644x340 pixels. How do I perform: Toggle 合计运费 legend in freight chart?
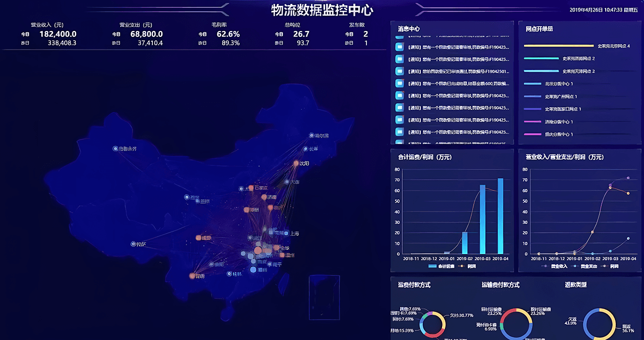tap(440, 266)
